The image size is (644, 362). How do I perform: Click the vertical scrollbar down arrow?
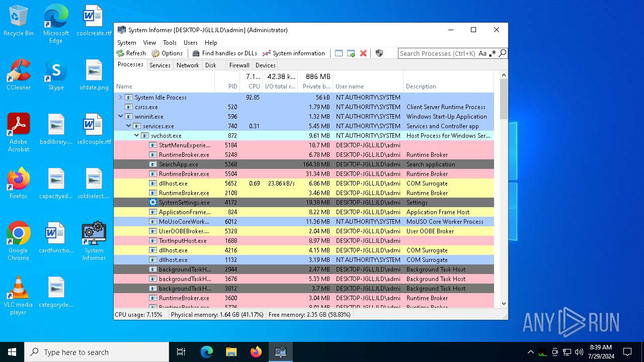coord(504,304)
